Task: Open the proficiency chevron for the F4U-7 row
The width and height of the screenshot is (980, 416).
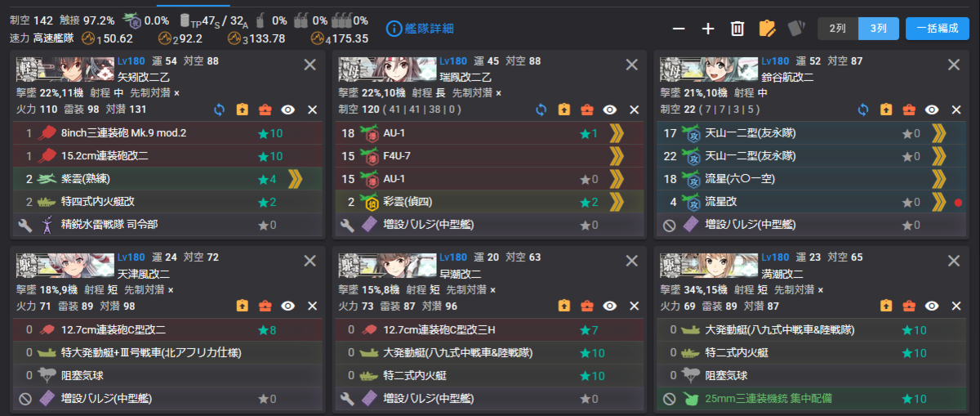Action: (x=617, y=156)
